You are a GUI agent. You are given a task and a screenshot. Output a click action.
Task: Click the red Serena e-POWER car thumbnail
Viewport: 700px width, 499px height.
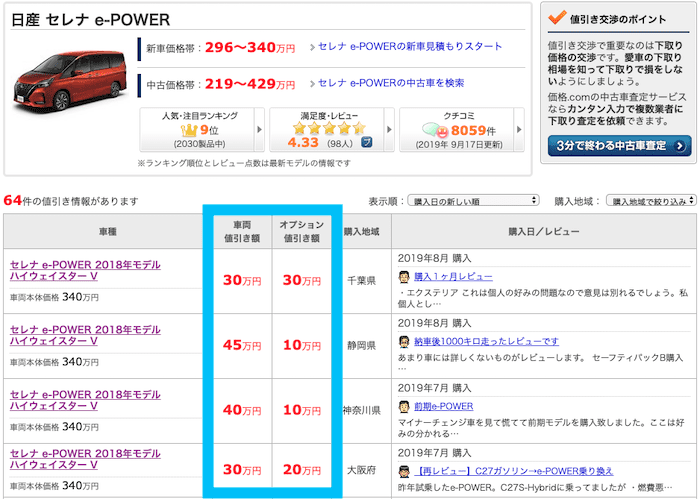coord(70,79)
